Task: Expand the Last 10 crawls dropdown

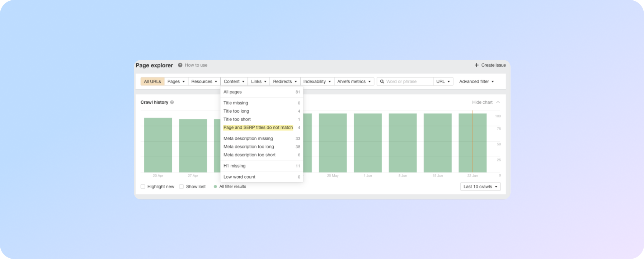Action: tap(480, 187)
